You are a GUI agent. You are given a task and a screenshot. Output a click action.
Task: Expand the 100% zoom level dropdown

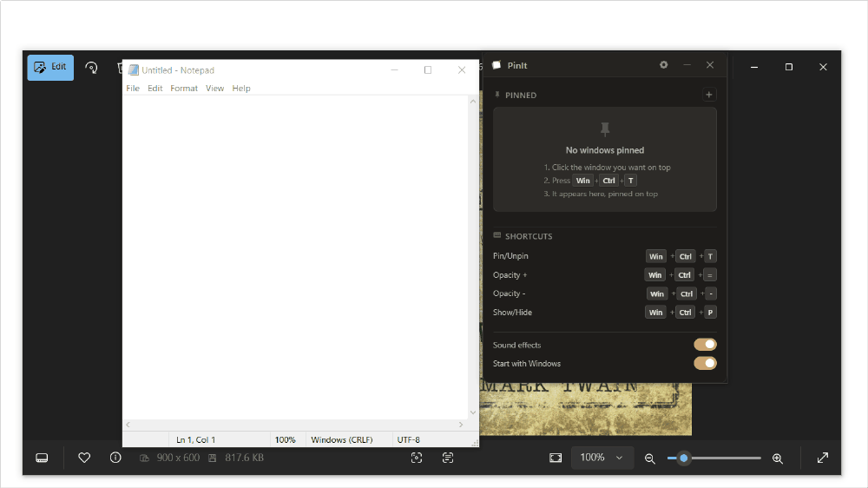point(602,458)
